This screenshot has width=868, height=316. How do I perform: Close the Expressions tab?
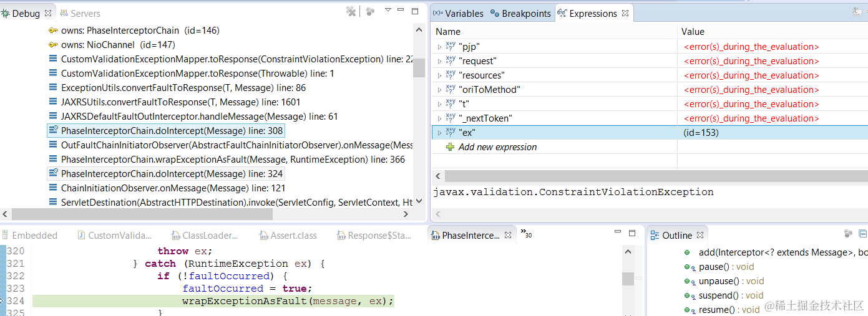[x=625, y=13]
